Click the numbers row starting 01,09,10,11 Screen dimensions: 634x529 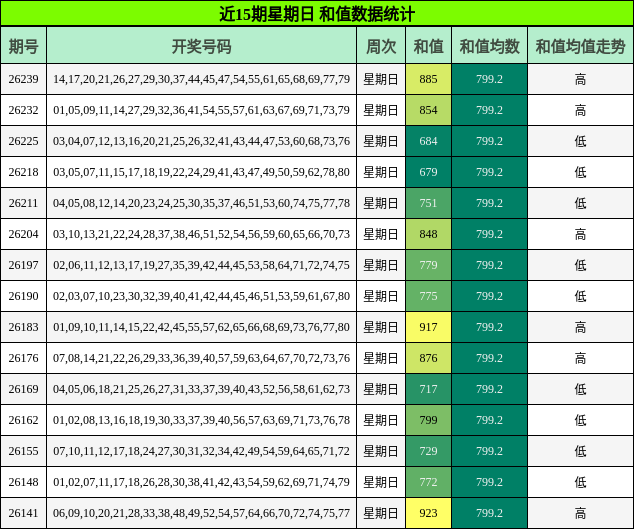pyautogui.click(x=201, y=327)
